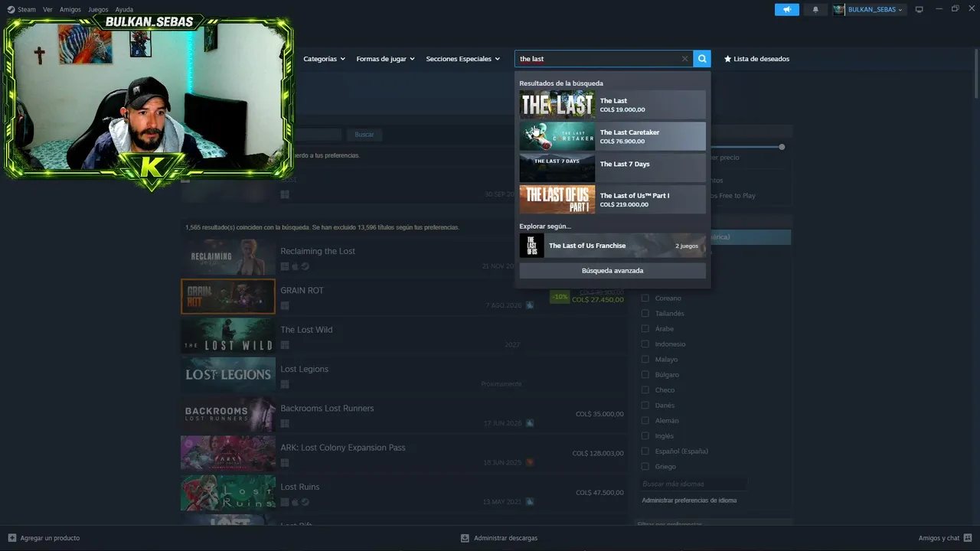Screen dimensions: 980x551
Task: Click Agregar un producto
Action: click(50, 538)
